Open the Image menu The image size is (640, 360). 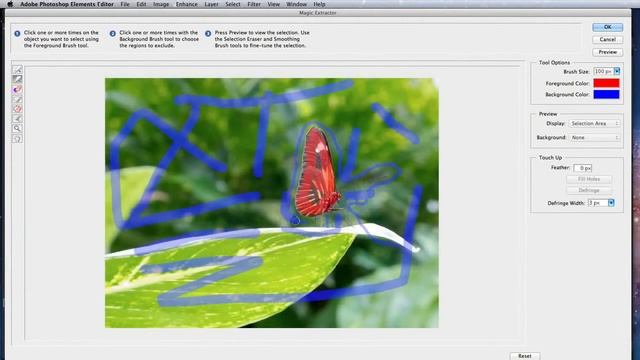(161, 4)
